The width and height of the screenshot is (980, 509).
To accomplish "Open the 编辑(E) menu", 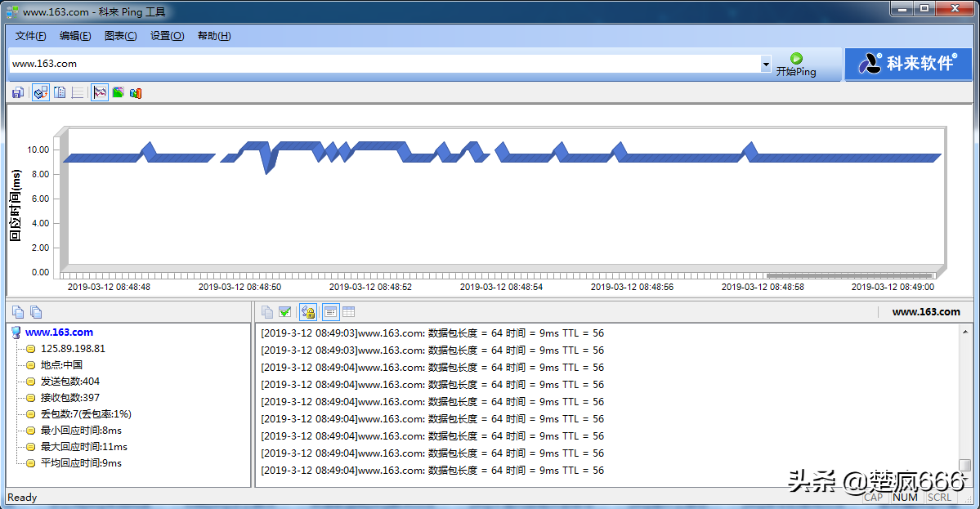I will pyautogui.click(x=75, y=36).
